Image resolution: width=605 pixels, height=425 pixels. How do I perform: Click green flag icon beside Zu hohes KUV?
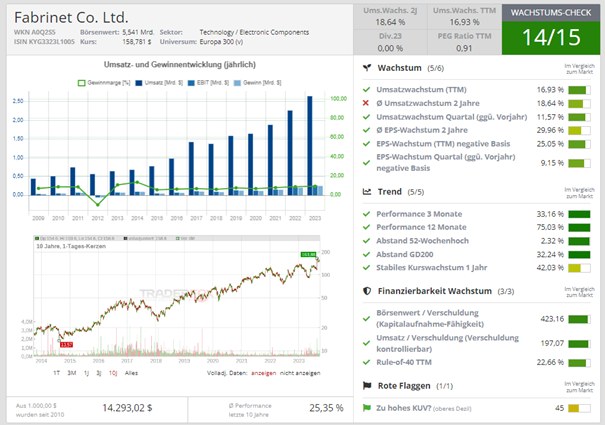click(367, 408)
